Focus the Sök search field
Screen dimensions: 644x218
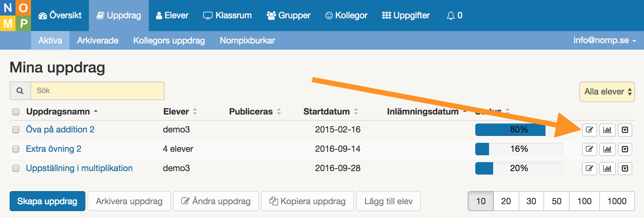[x=97, y=91]
